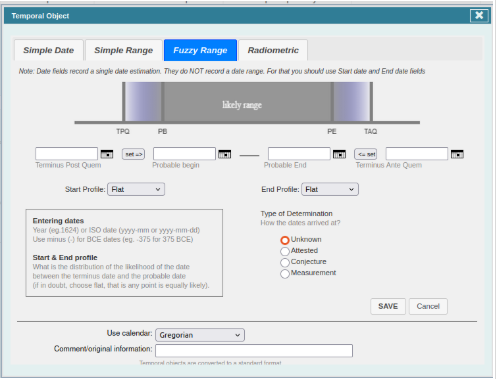Screen dimensions: 496x379
Task: Open the Use calendar Gregorian dropdown
Action: tap(200, 335)
